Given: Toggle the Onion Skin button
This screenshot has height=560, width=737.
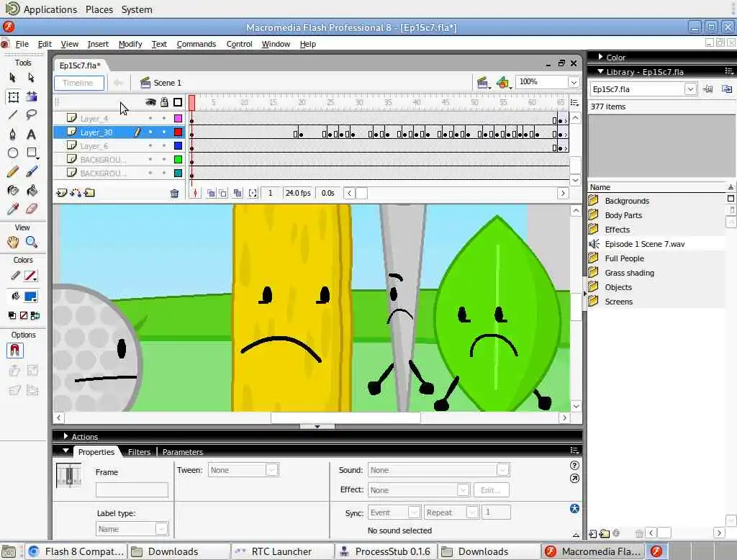Looking at the screenshot, I should (x=211, y=193).
